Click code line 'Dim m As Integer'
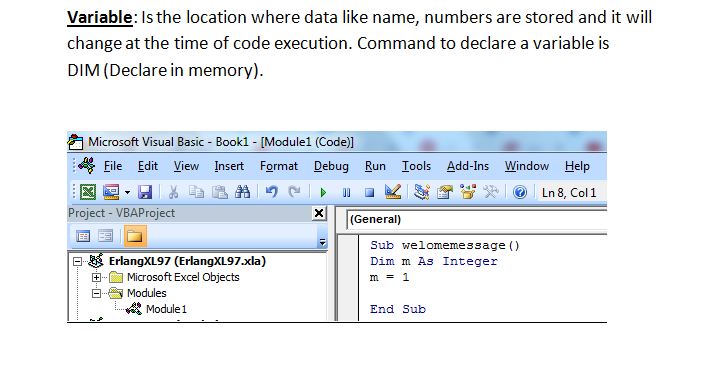Screen dimensions: 718x365 [434, 261]
